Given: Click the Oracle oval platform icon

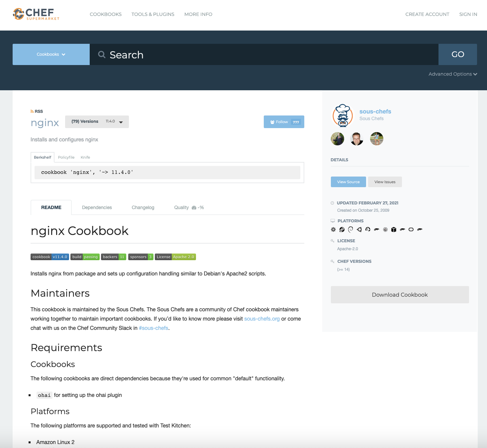Looking at the screenshot, I should point(411,229).
